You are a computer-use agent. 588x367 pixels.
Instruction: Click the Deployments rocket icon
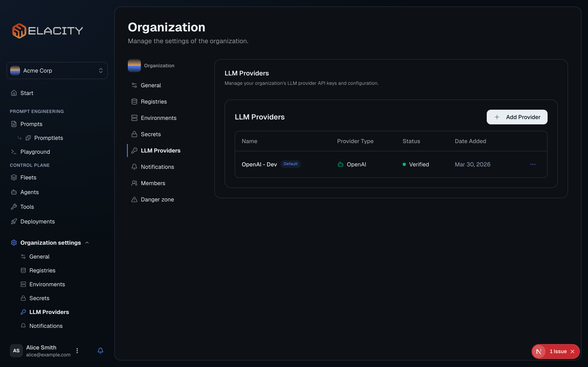pos(14,221)
